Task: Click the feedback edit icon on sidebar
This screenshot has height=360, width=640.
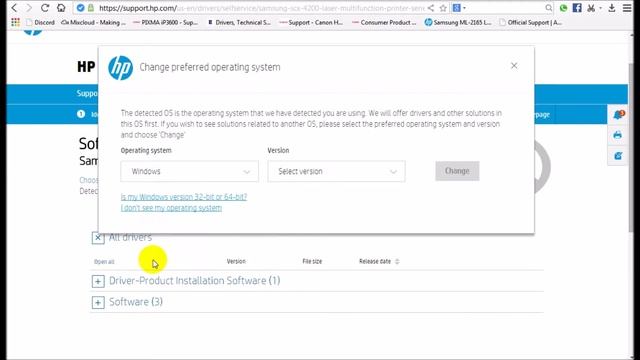Action: (618, 156)
